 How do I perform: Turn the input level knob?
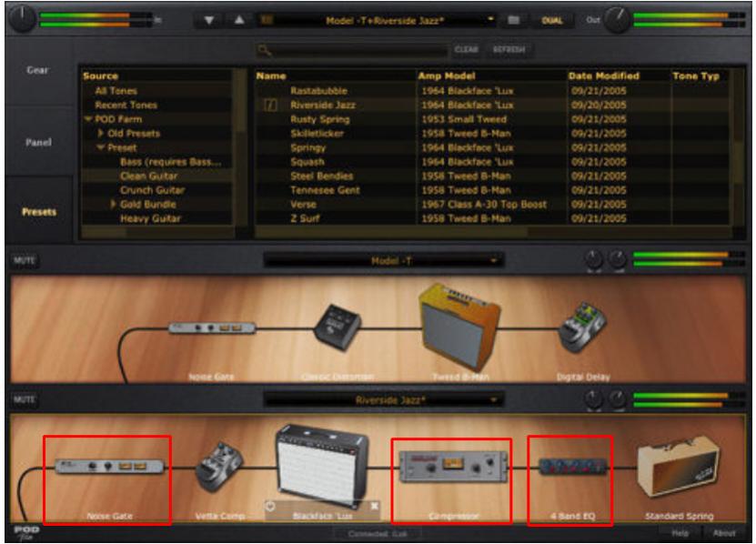[22, 19]
